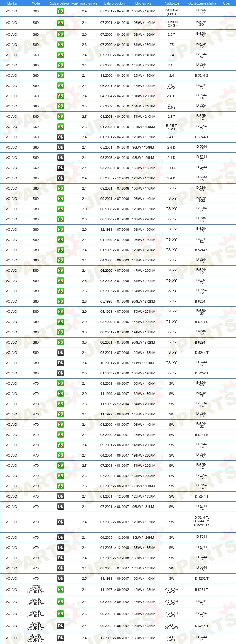Click diesel ON icon in S60 96kW / 130KM row
The image size is (236, 644).
(61, 147)
